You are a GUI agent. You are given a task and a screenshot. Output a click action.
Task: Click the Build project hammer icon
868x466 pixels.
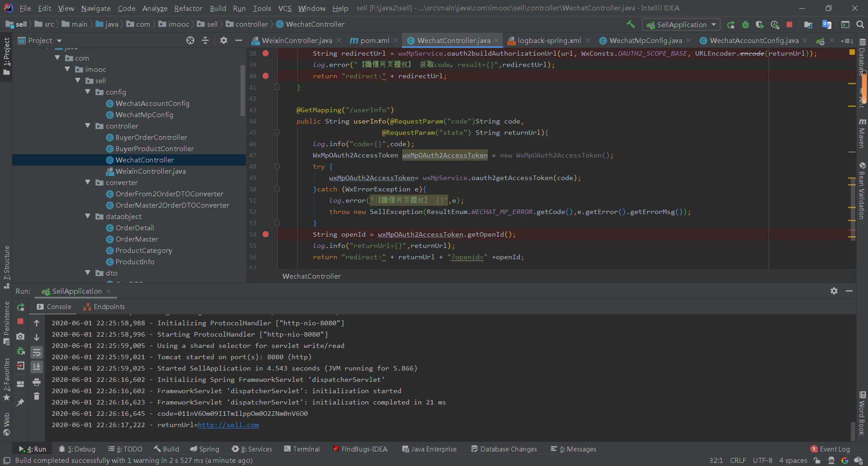tap(631, 24)
